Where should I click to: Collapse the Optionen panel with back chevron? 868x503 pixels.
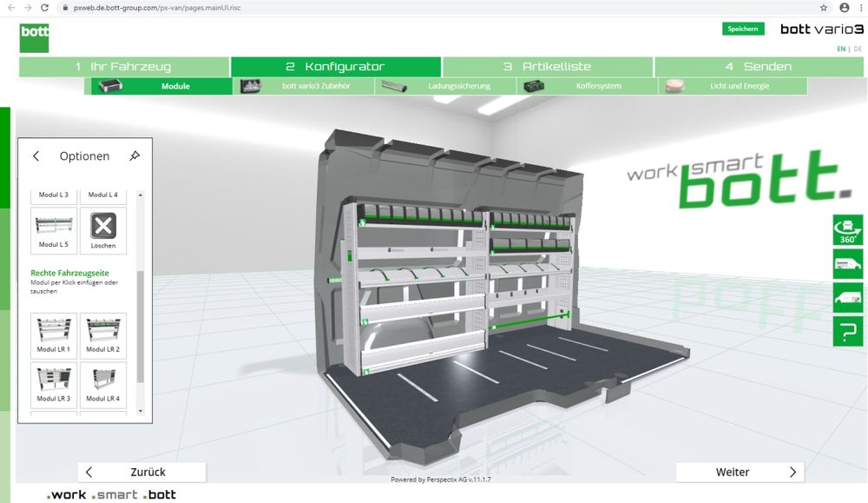click(x=36, y=156)
